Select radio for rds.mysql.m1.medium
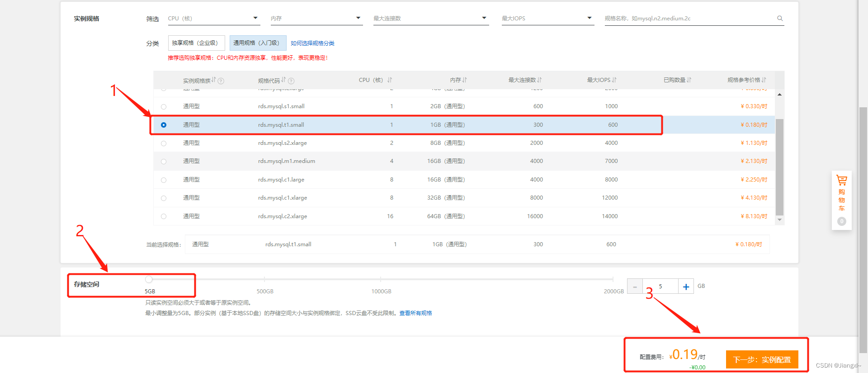 pos(164,162)
